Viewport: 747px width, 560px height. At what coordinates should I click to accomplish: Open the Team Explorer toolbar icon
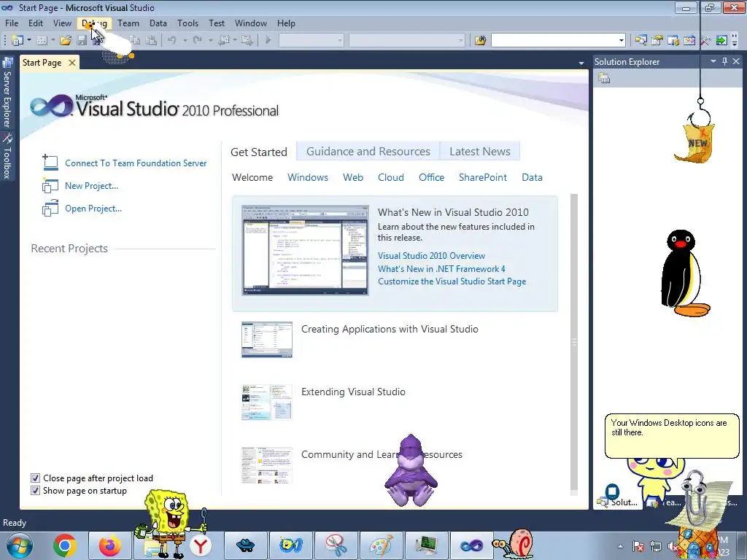673,41
